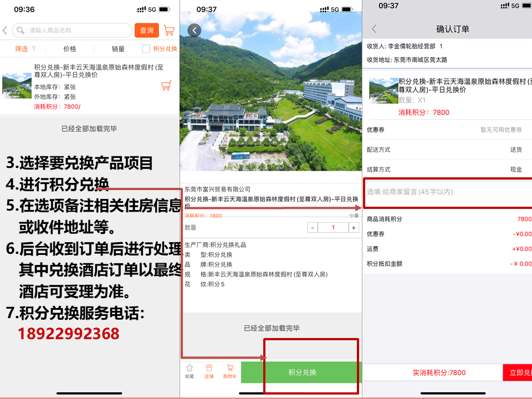
Task: Increase quantity with the plus stepper
Action: tap(354, 227)
